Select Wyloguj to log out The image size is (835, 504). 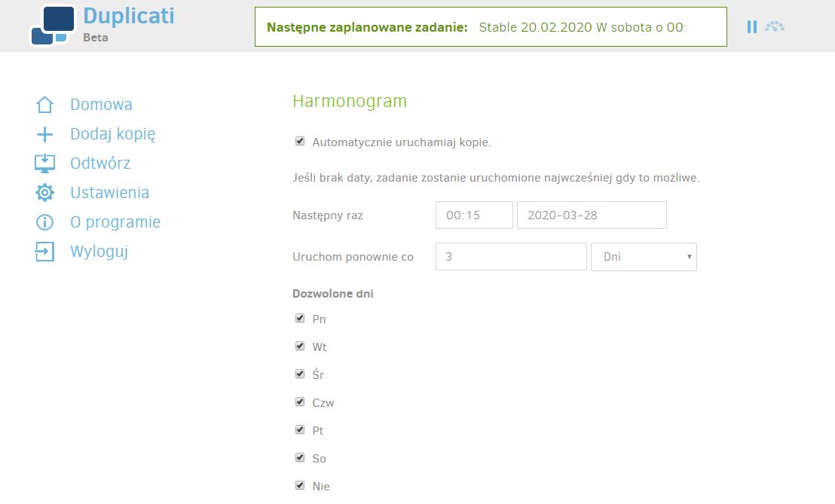tap(99, 251)
